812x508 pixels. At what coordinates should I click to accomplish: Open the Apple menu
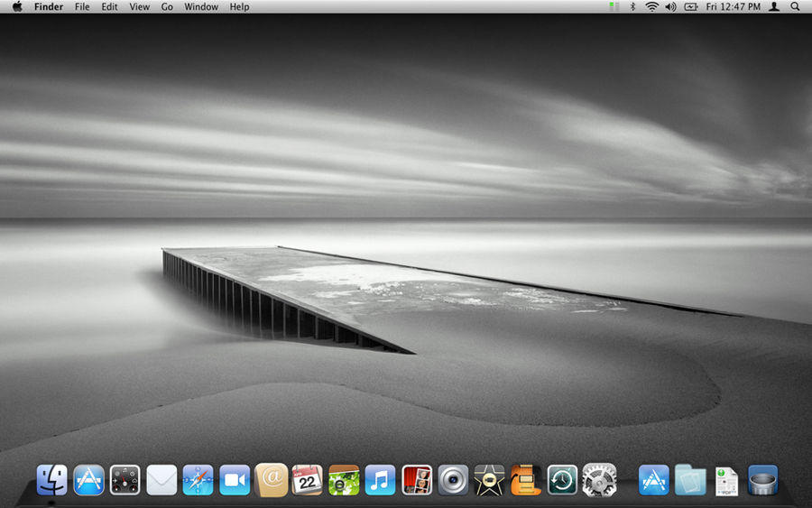click(17, 6)
